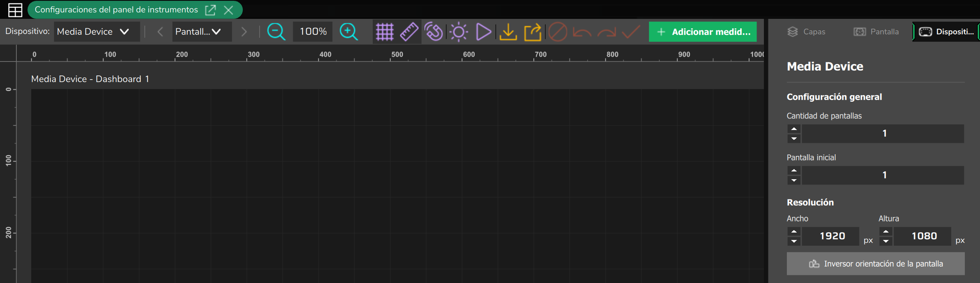Image resolution: width=980 pixels, height=283 pixels.
Task: Click the Ancho field showing 1920
Action: [831, 236]
